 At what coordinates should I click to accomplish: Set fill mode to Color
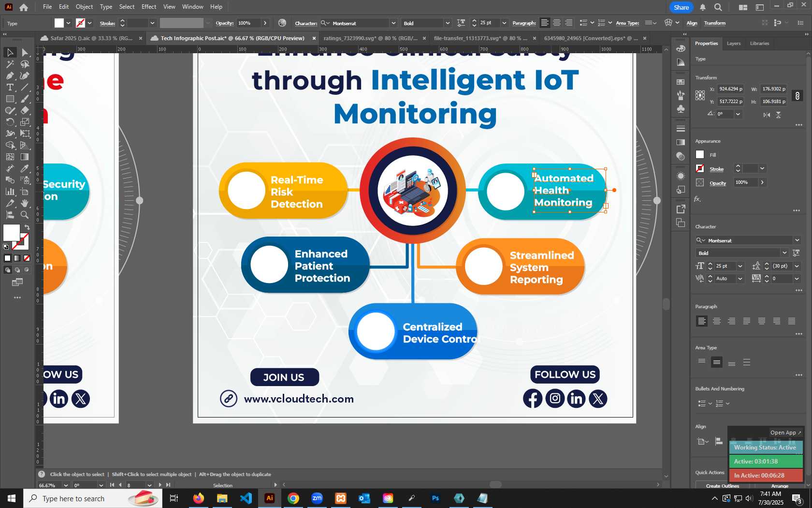(7, 258)
